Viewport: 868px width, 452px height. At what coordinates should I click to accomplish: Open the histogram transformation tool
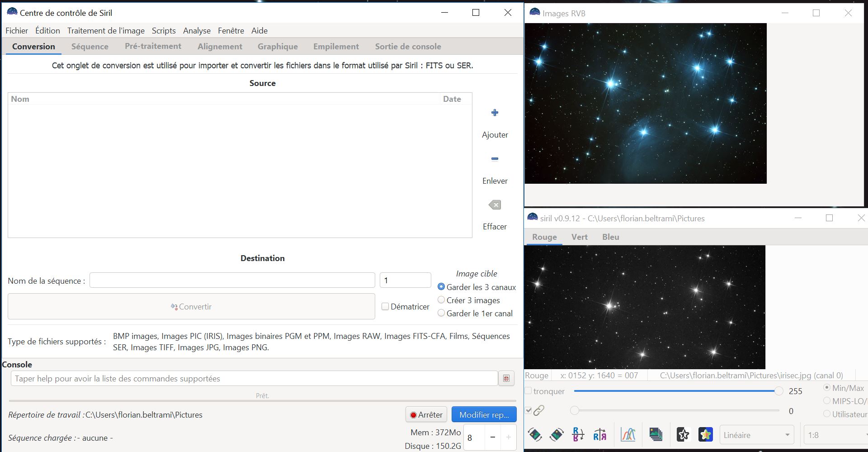628,435
